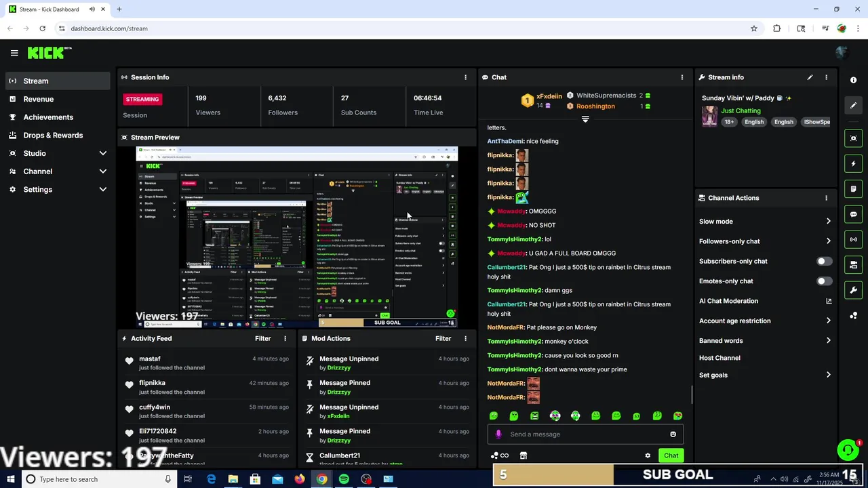
Task: Click the Windows Start button
Action: pos(10,479)
